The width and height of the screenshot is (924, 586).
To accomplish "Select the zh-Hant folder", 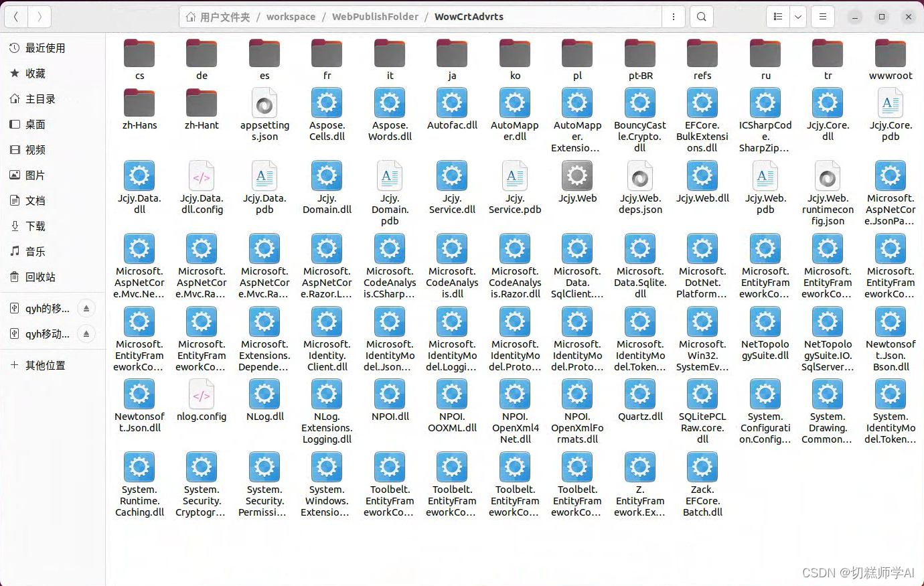I will pyautogui.click(x=202, y=109).
